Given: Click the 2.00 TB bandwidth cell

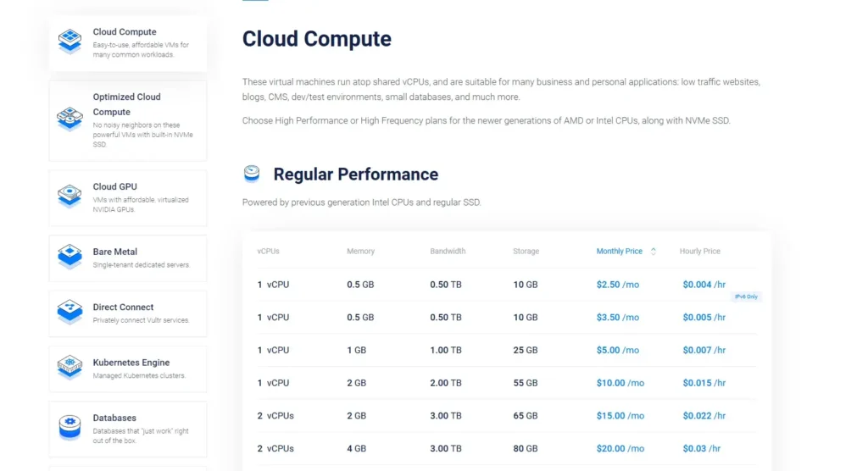Looking at the screenshot, I should [x=446, y=383].
